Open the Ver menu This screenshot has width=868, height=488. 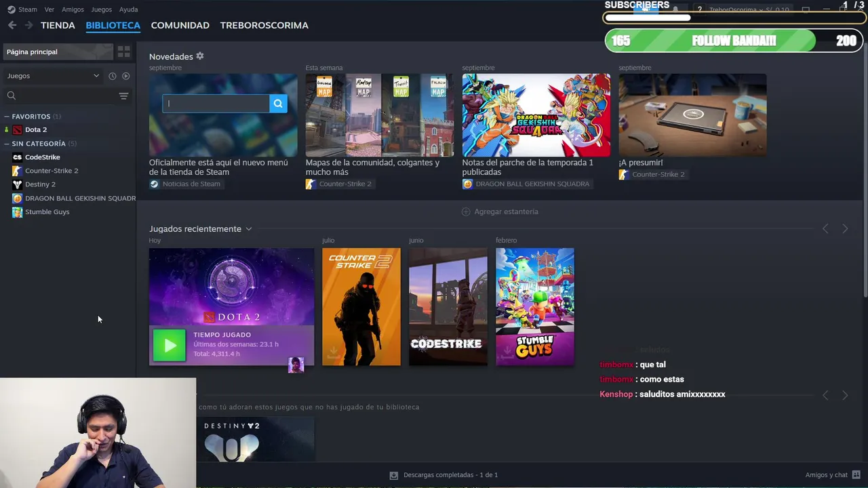50,9
